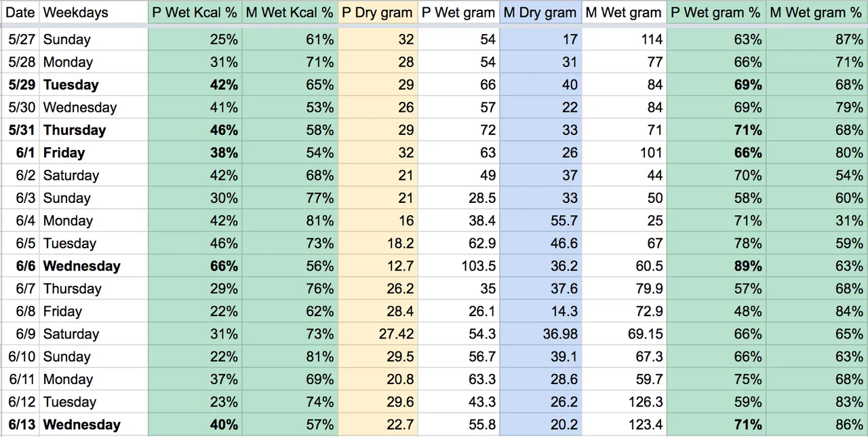Image resolution: width=868 pixels, height=437 pixels.
Task: Click the 27.42 P Dry gram cell
Action: coord(377,334)
